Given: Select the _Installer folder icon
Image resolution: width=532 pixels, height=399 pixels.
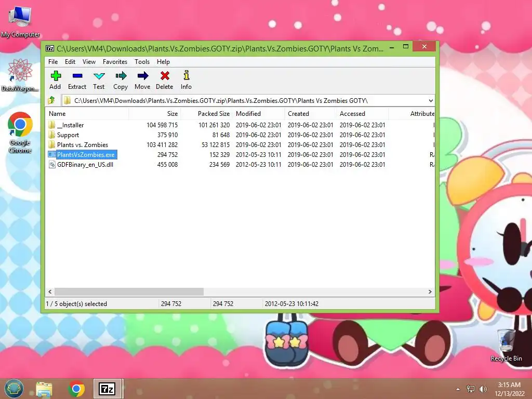Looking at the screenshot, I should click(51, 125).
